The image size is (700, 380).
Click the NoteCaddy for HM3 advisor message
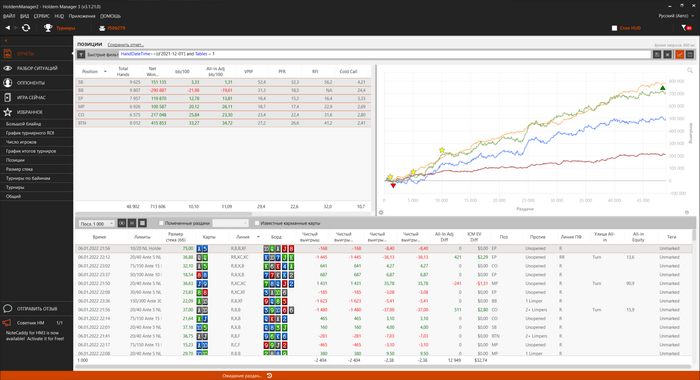35,336
